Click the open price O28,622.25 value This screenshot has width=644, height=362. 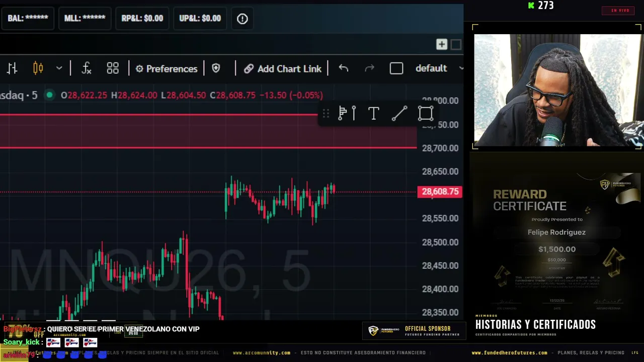[84, 95]
